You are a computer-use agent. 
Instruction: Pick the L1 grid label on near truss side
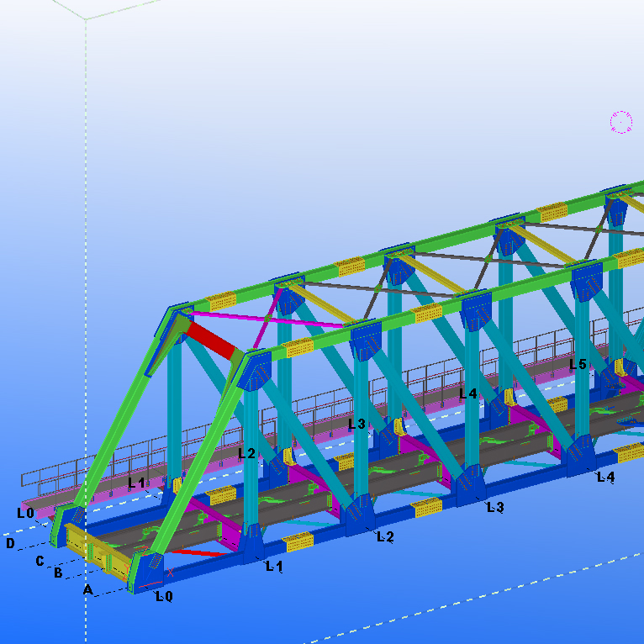click(274, 567)
